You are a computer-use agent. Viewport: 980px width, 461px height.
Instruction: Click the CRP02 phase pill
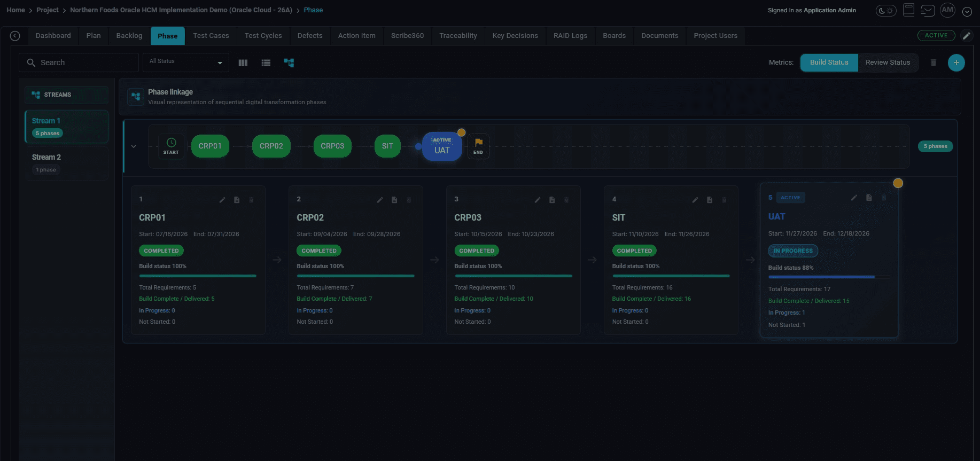[x=271, y=146]
